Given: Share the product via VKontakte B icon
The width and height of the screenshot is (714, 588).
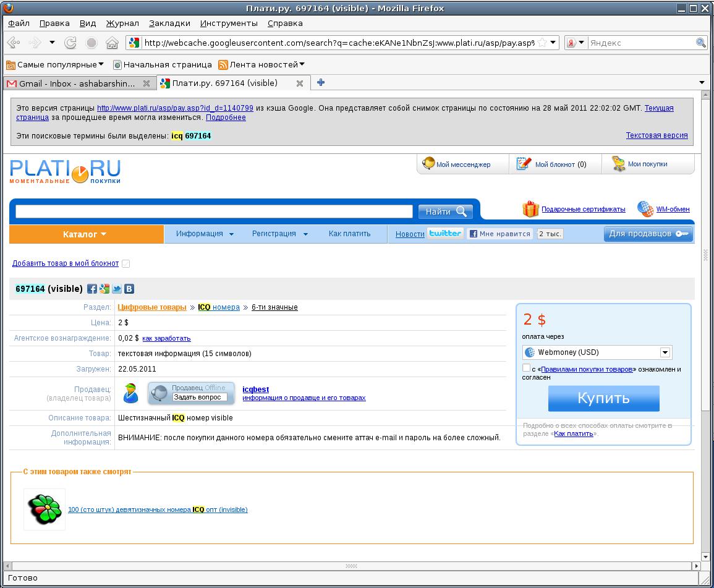Looking at the screenshot, I should (129, 289).
